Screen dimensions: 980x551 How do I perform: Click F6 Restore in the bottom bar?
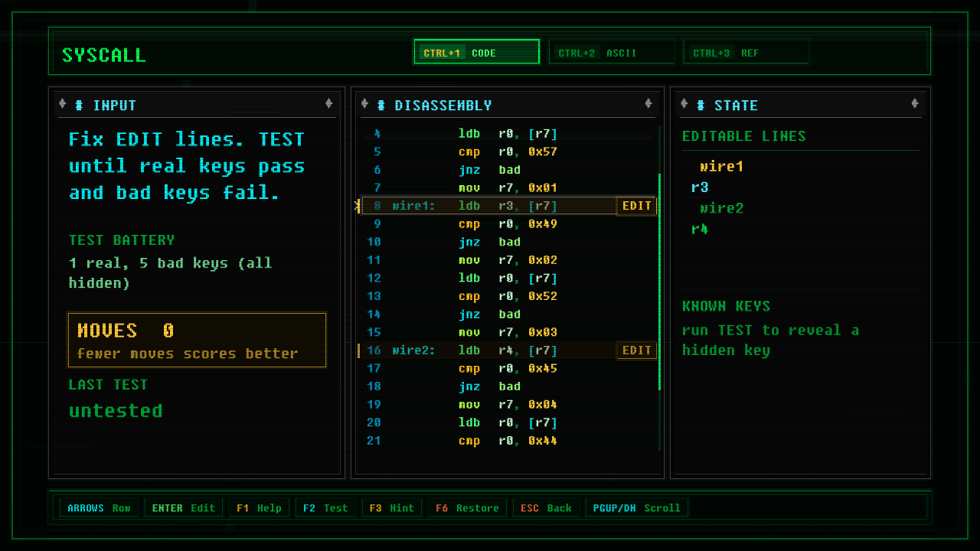click(467, 508)
